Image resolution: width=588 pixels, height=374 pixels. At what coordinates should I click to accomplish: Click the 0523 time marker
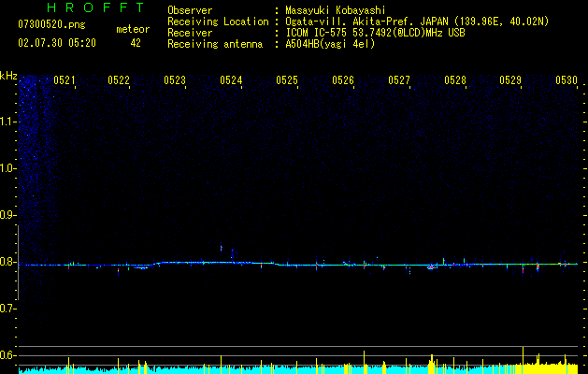pos(175,80)
